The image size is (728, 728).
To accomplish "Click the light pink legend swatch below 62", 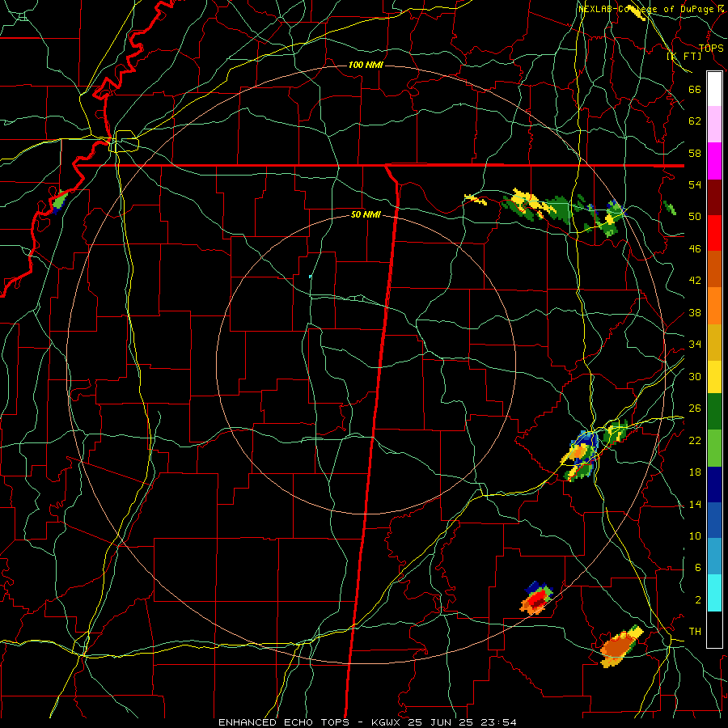I will (x=714, y=125).
